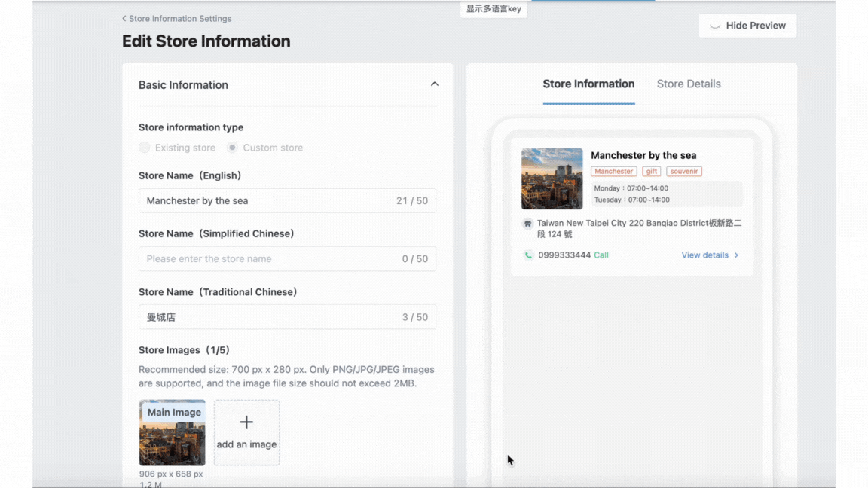
Task: Select the Custom store radio option
Action: click(232, 148)
